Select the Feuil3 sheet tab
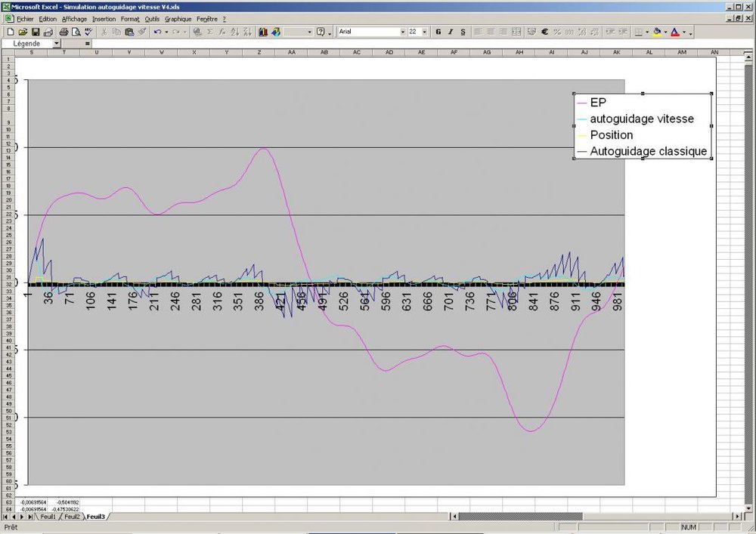Screen dimensions: 756x534 (x=95, y=517)
